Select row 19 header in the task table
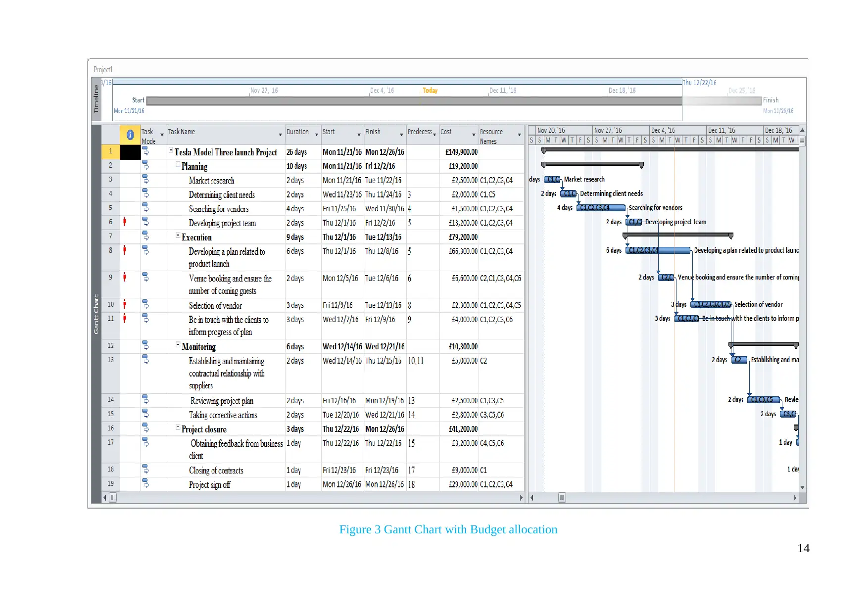868x614 pixels. (x=110, y=484)
